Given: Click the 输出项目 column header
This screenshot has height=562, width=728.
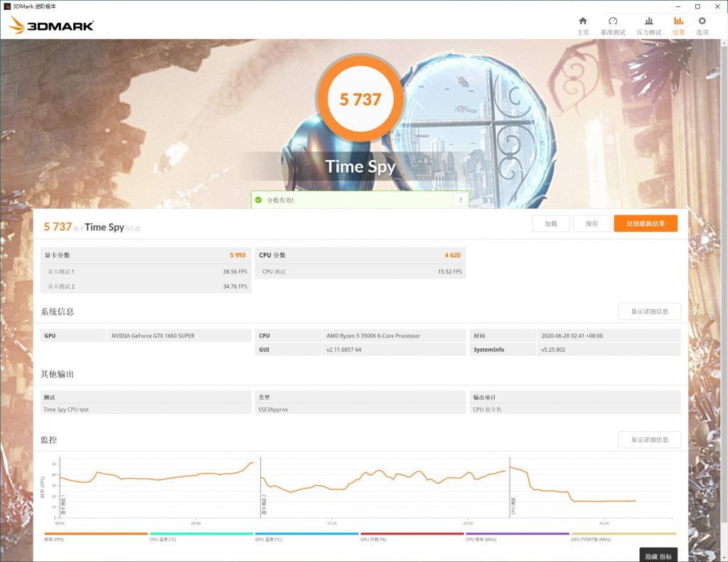Looking at the screenshot, I should point(484,397).
